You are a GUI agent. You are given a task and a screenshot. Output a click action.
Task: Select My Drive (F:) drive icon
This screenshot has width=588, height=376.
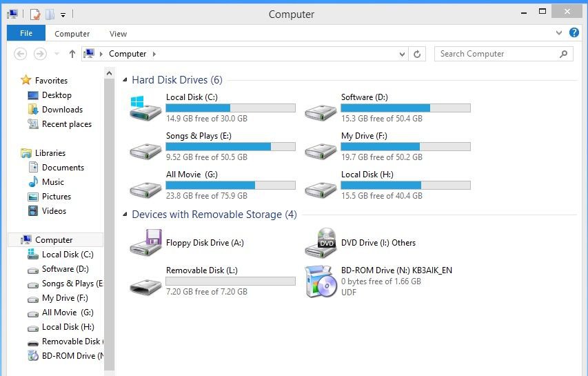click(321, 151)
